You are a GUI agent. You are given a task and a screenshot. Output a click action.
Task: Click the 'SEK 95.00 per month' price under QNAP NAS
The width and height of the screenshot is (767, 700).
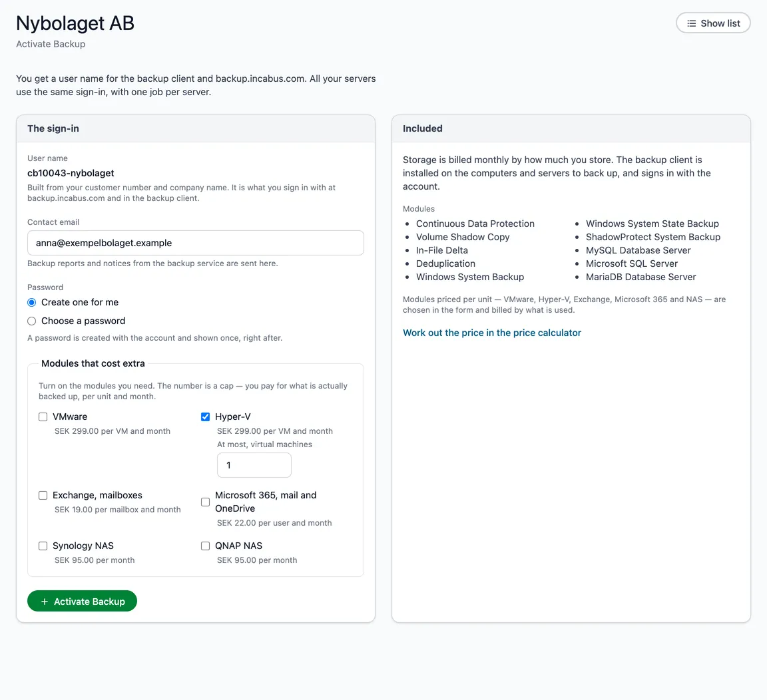[x=257, y=560]
